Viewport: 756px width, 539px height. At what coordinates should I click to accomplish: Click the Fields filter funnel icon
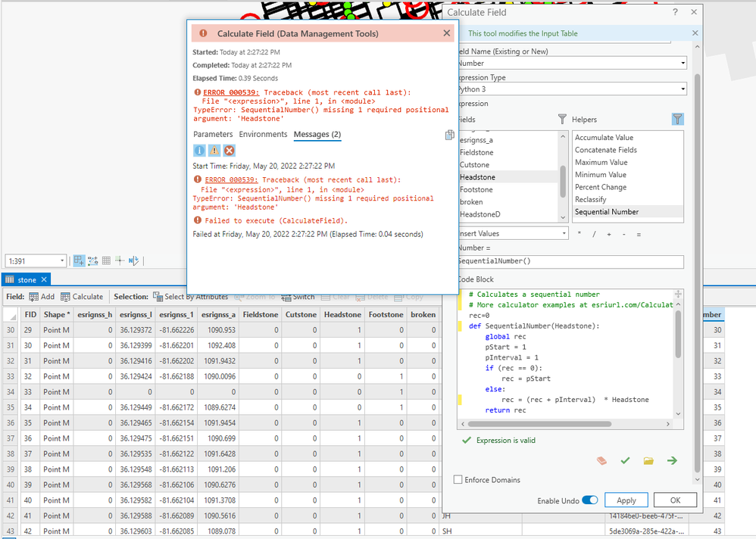tap(562, 119)
